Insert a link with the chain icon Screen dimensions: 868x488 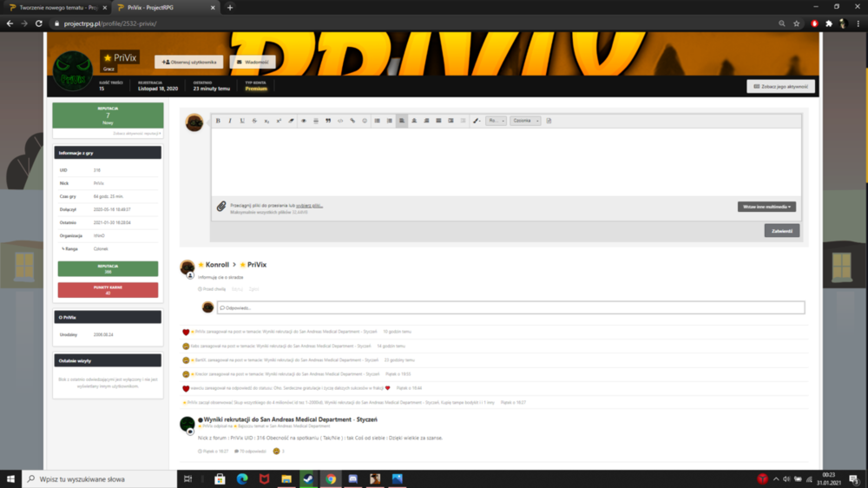[x=352, y=121]
